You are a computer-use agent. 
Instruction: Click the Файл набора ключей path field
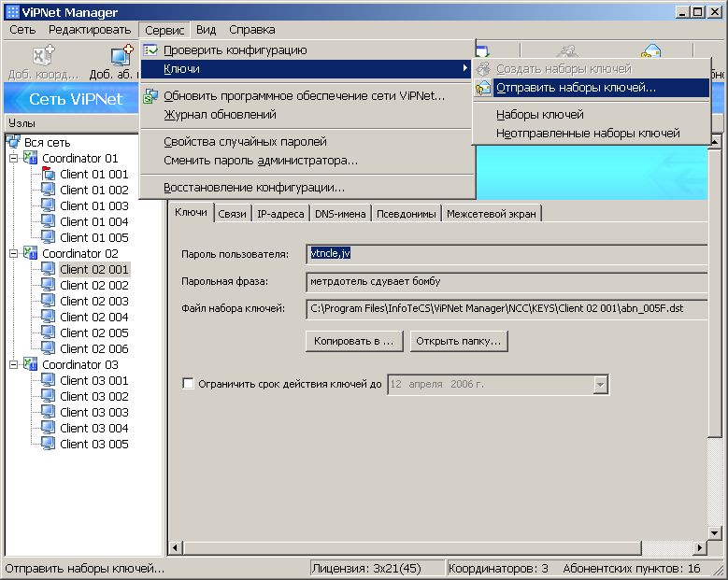(x=507, y=309)
